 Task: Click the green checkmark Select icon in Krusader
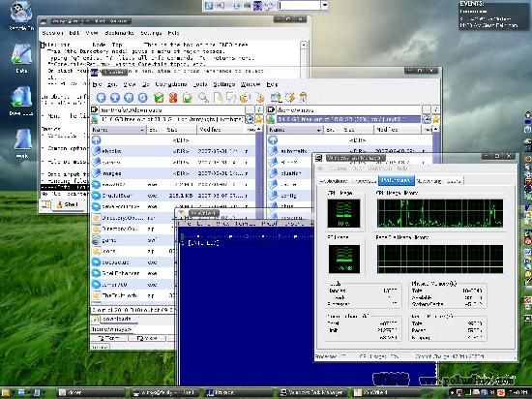(x=159, y=98)
